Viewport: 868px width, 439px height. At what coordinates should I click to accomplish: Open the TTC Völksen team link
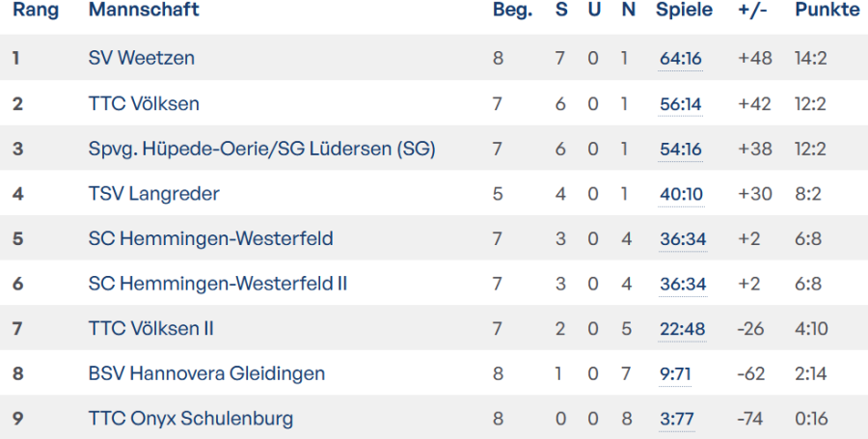144,103
